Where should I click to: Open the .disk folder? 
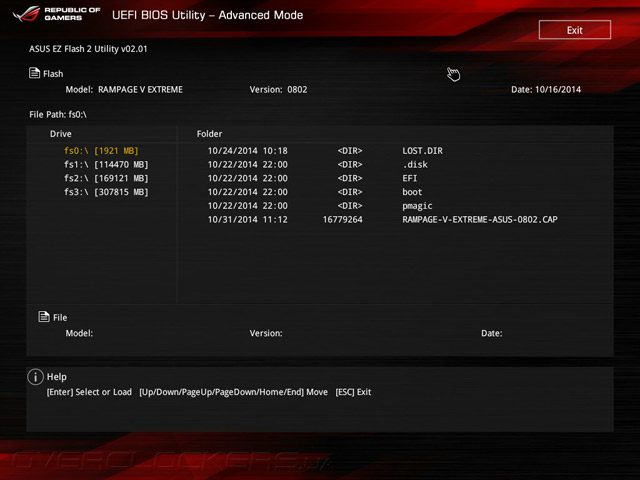coord(415,164)
